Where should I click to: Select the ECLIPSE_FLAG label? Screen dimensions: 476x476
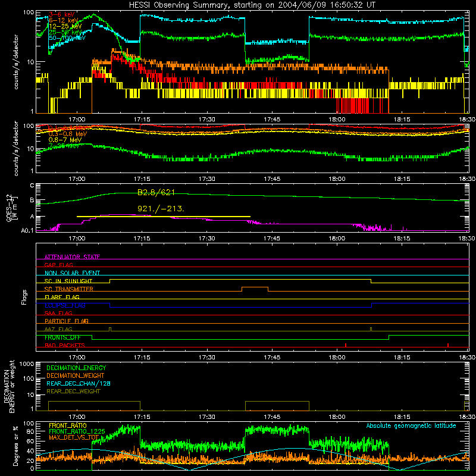(x=65, y=305)
